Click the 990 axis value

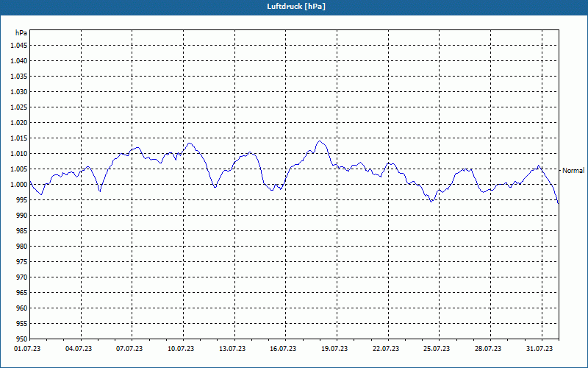coord(22,215)
